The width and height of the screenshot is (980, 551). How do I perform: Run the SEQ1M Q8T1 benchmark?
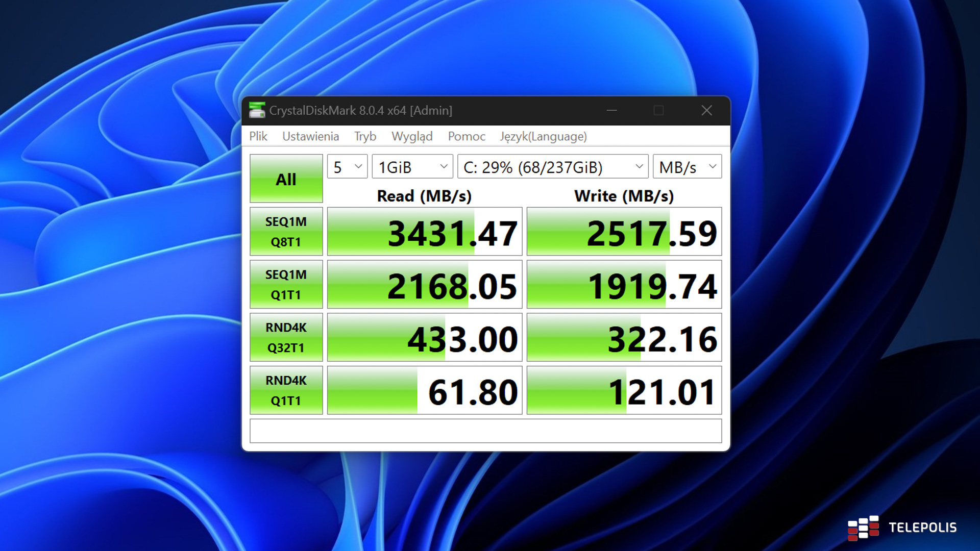pos(286,232)
